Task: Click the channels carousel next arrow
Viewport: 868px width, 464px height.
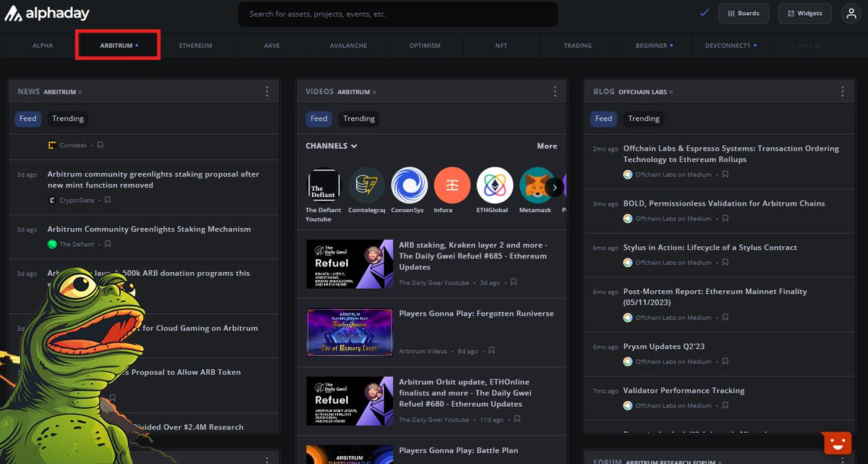Action: pos(554,187)
